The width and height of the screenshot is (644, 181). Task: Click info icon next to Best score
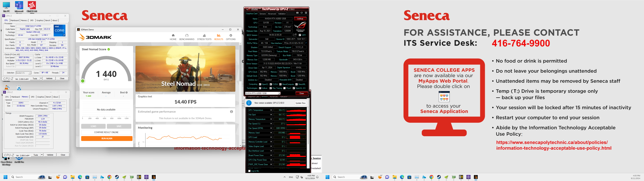coord(126,93)
